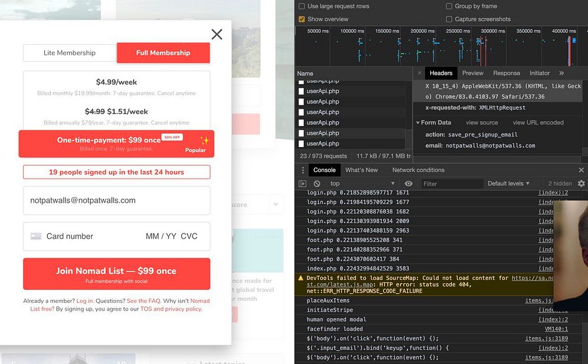Enable Capture screenshots checkbox
This screenshot has height=364, width=588.
point(449,19)
